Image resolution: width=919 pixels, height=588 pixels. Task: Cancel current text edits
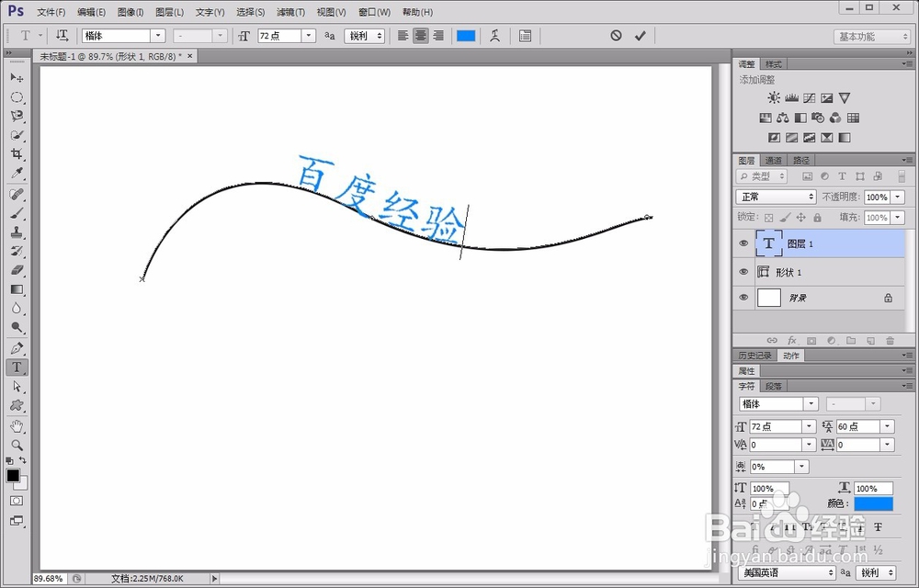pos(616,36)
